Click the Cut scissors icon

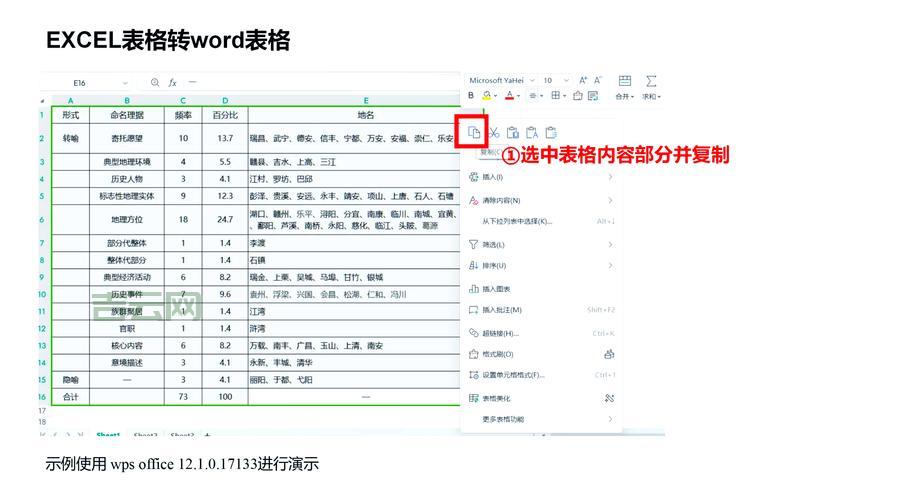[x=494, y=133]
